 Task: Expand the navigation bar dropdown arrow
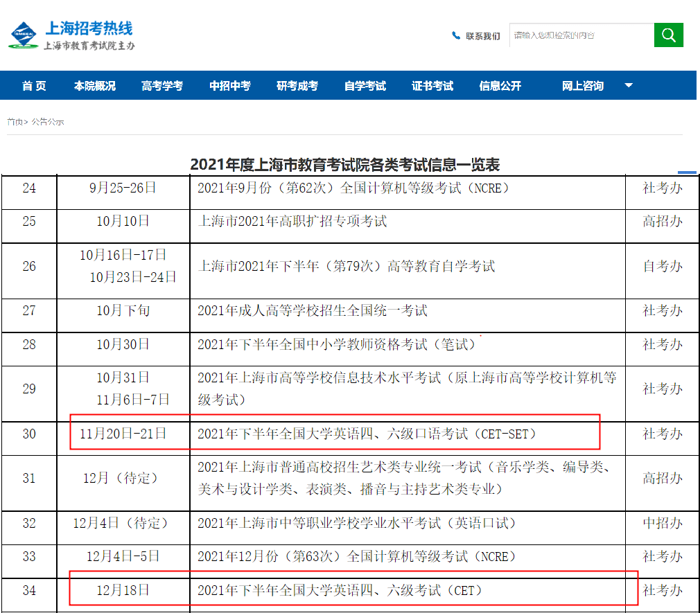pos(629,85)
